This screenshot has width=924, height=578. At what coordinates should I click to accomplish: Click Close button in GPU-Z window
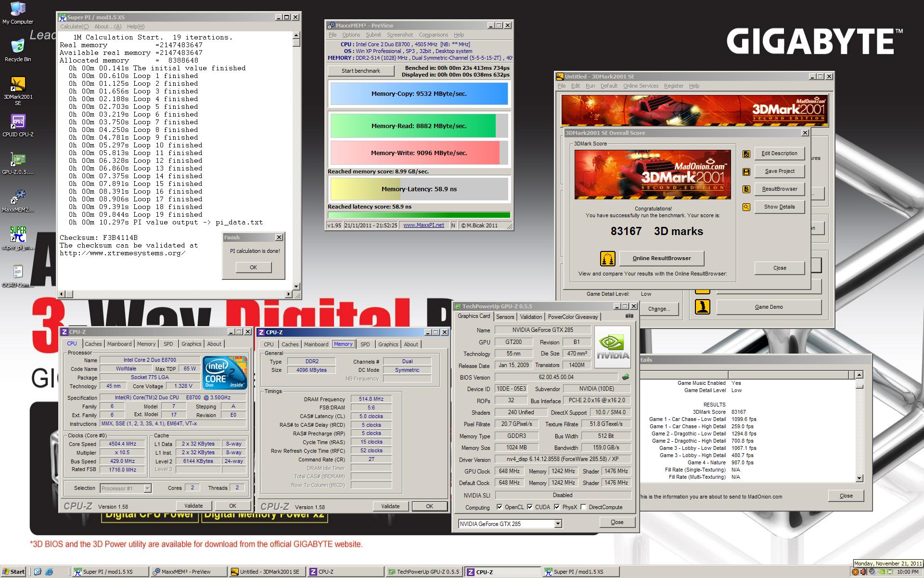[x=617, y=522]
